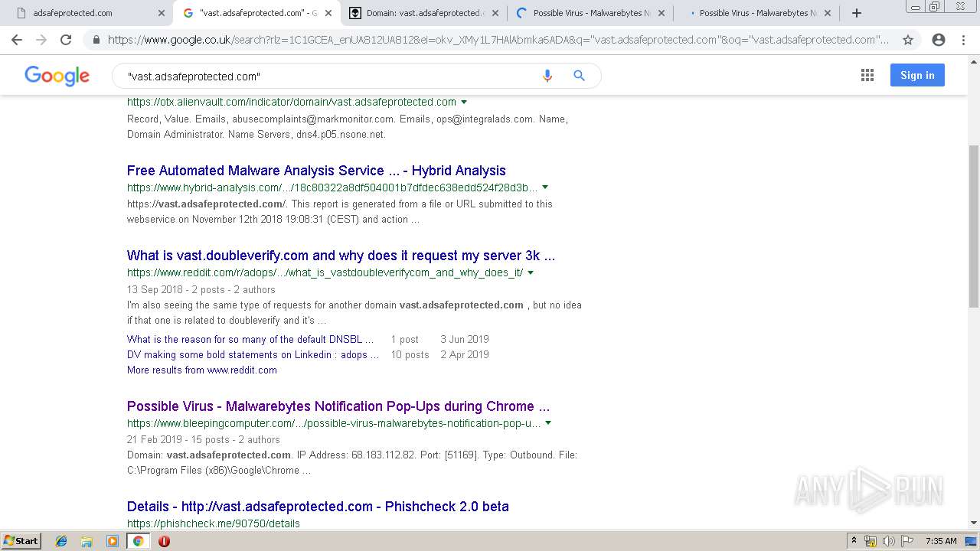The height and width of the screenshot is (551, 980).
Task: Expand the otx.alienvault.com result dropdown arrow
Action: coord(464,102)
